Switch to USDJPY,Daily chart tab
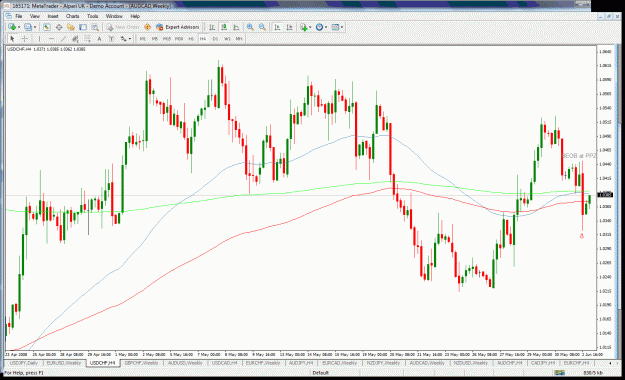Screen dimensions: 625x380 [x=24, y=363]
